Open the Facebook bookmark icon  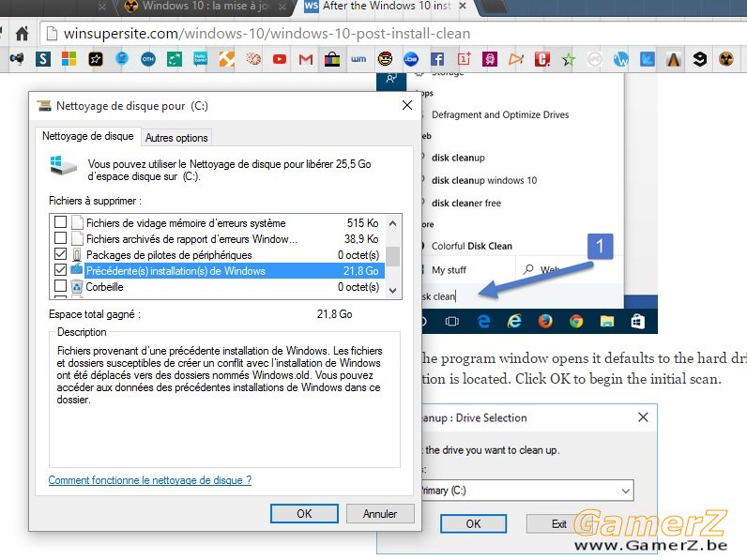437,59
